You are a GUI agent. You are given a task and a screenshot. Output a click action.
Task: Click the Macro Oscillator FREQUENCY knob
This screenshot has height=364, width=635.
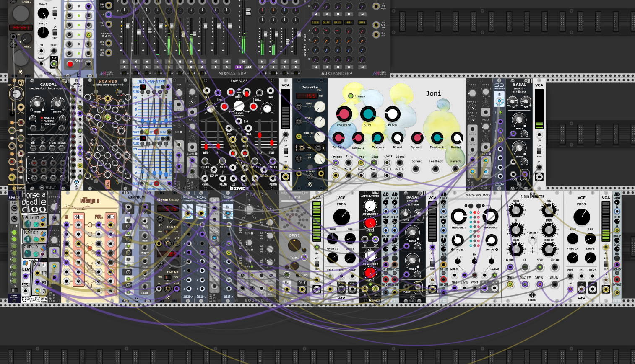click(x=459, y=216)
